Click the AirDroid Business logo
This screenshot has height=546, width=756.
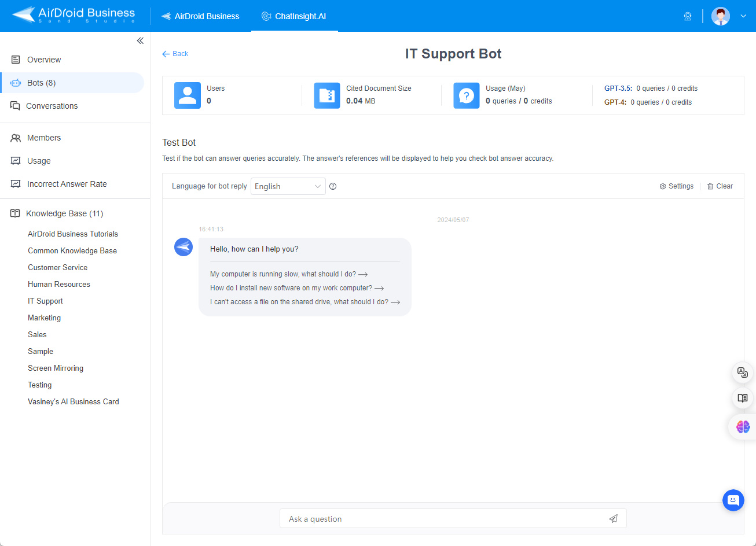74,15
